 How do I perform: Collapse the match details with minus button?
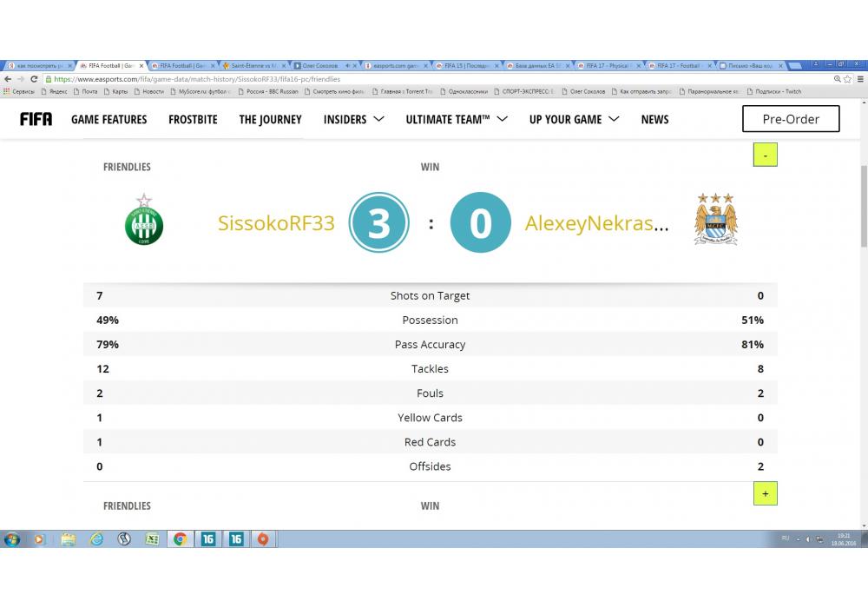point(765,155)
